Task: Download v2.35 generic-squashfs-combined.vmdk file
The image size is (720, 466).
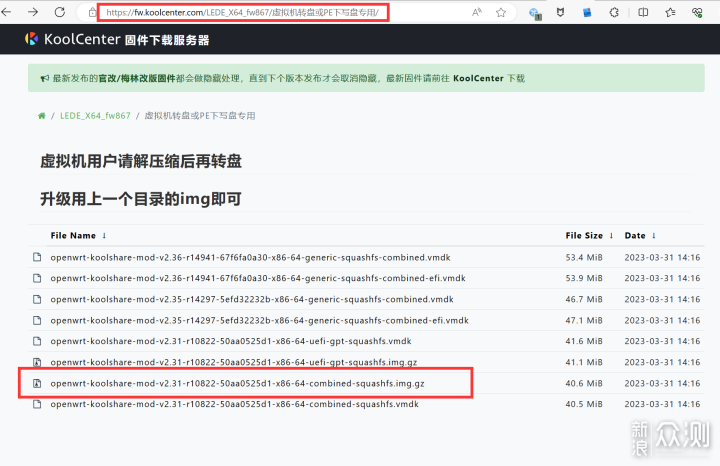Action: coord(251,299)
